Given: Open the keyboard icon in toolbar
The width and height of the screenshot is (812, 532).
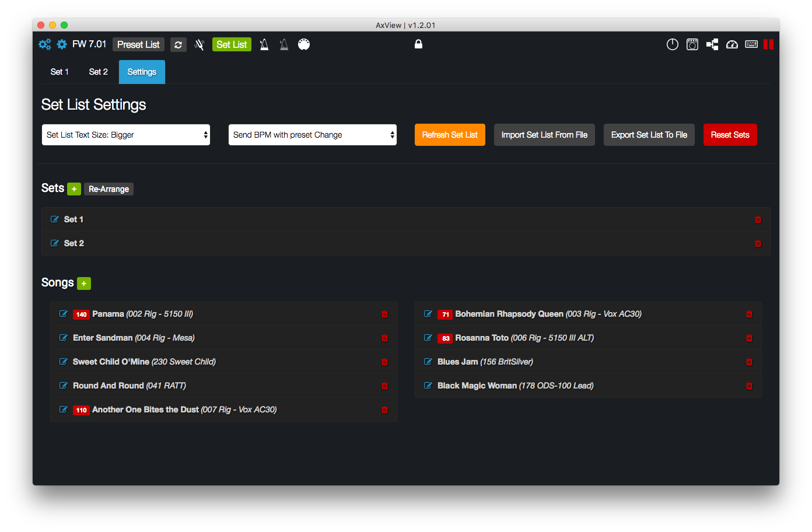Looking at the screenshot, I should click(x=751, y=44).
